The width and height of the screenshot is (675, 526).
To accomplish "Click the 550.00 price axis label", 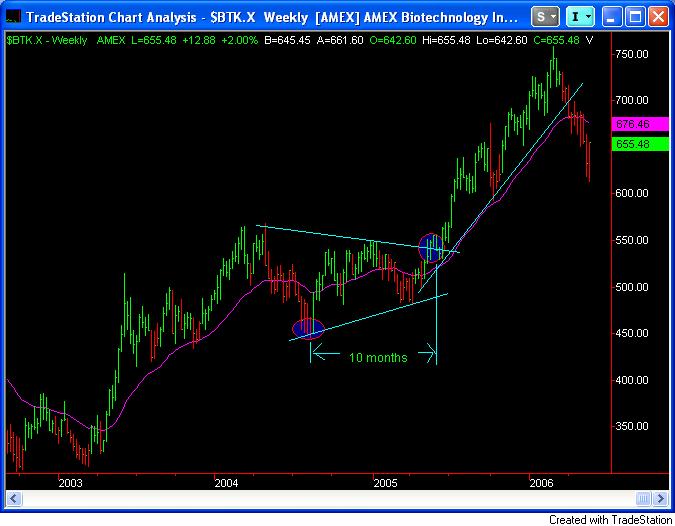I will click(x=632, y=240).
